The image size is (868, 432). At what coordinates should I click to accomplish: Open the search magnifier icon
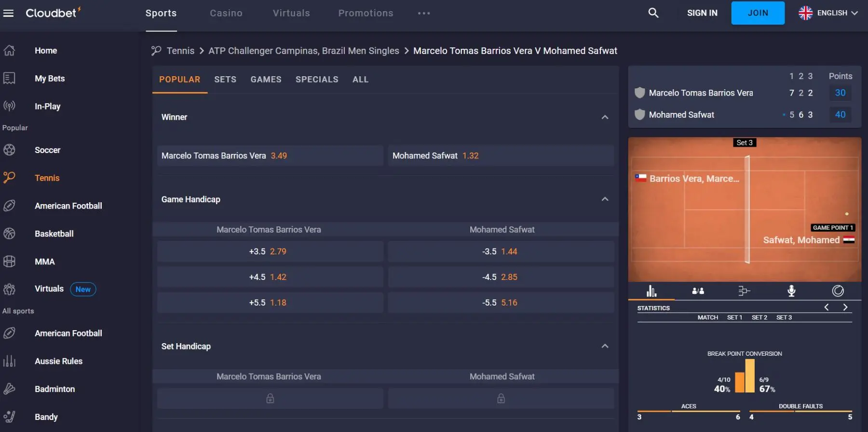point(653,13)
